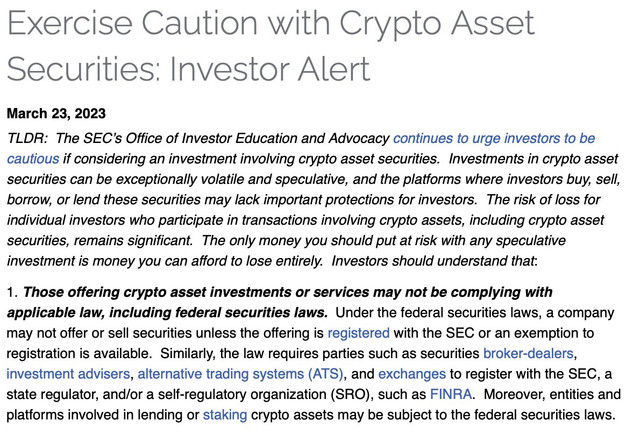This screenshot has height=443, width=640.
Task: Open "alternative trading systems (ATS)" link
Action: pyautogui.click(x=240, y=374)
